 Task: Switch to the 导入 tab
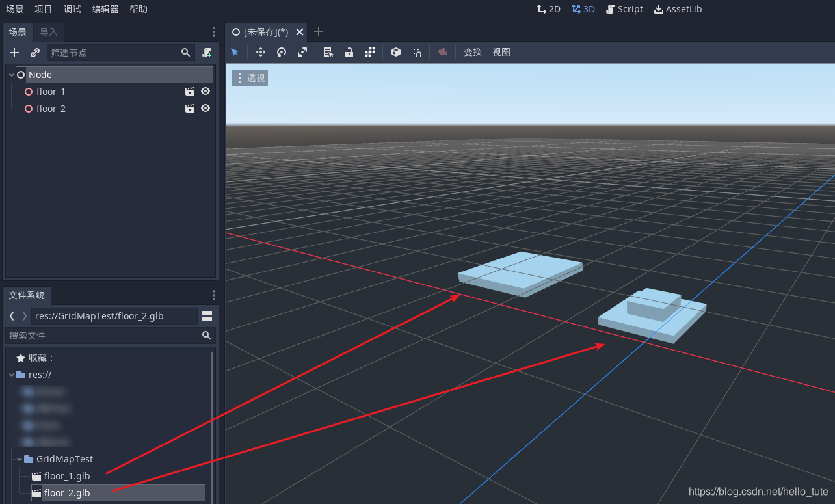(x=48, y=31)
